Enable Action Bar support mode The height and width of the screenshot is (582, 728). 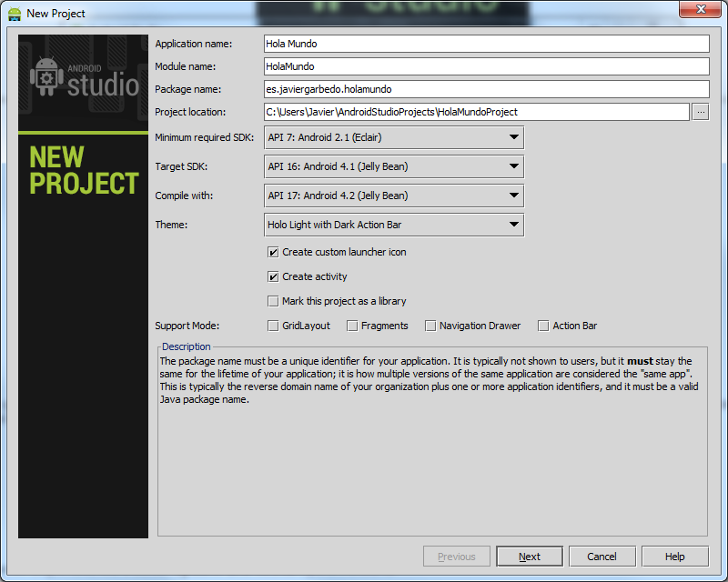tap(543, 326)
